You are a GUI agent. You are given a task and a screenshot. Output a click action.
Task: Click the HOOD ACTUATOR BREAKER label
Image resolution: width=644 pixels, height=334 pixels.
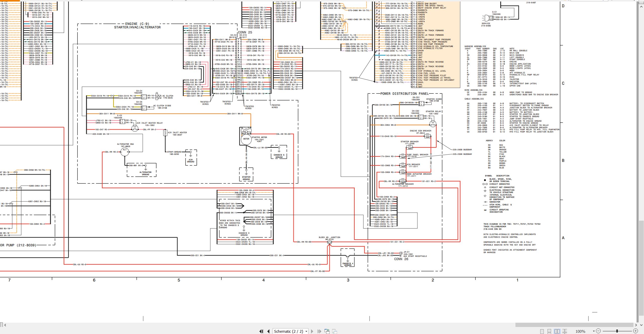419,174
